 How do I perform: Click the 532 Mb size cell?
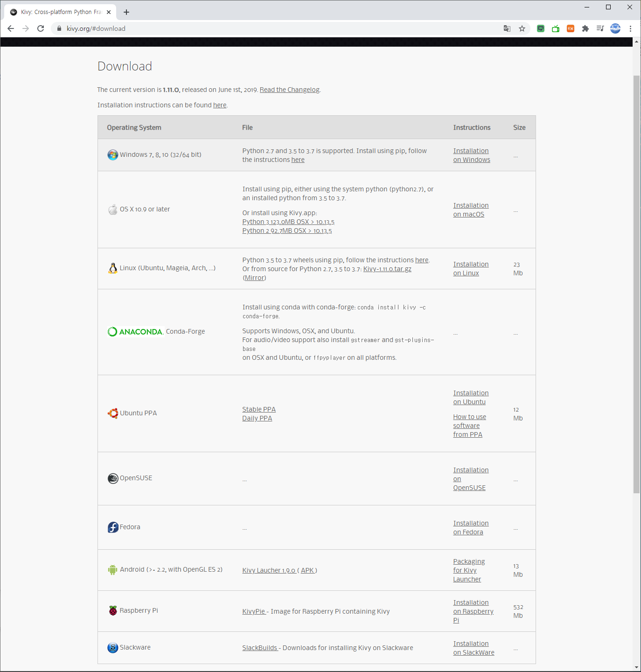518,612
